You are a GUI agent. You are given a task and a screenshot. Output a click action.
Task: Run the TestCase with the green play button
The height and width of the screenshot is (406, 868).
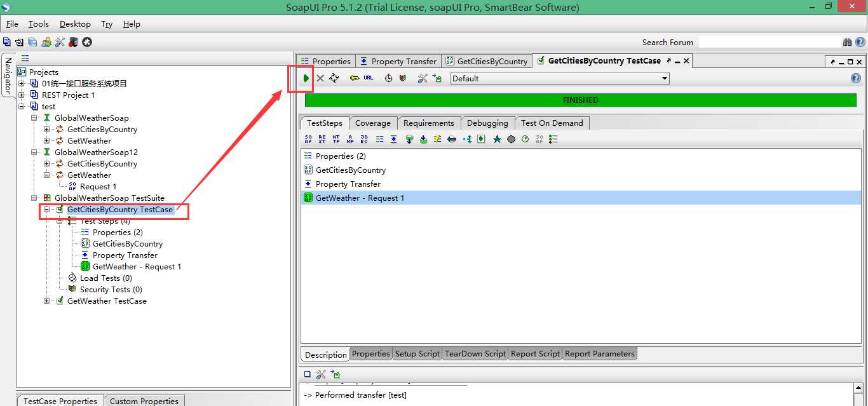tap(306, 78)
